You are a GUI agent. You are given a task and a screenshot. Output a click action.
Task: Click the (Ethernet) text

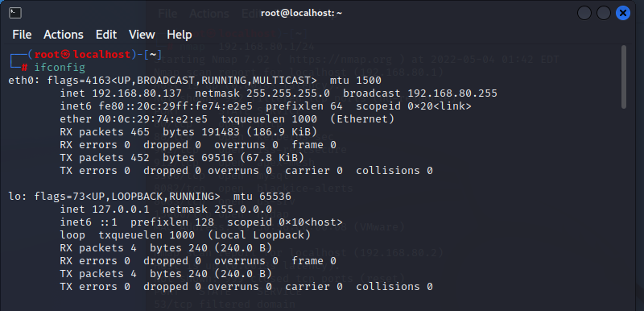(x=362, y=119)
